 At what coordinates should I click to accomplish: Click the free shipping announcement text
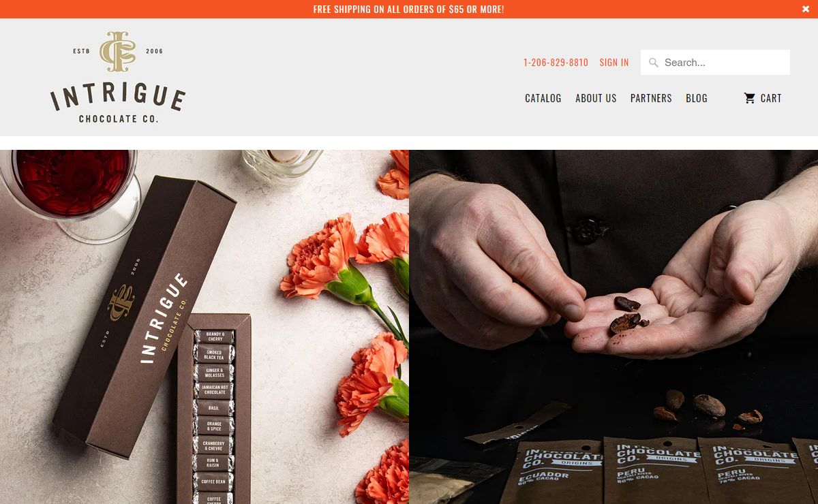(x=408, y=10)
